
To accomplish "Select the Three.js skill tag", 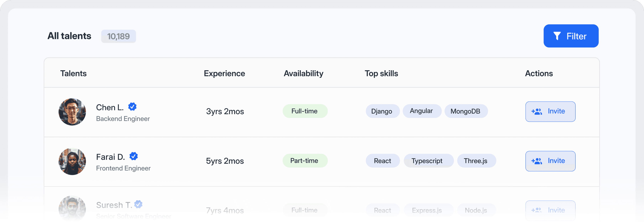I will 475,161.
